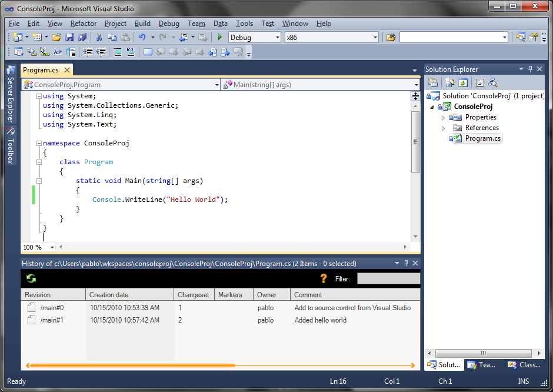The height and width of the screenshot is (392, 553).
Task: Switch to the Class... bottom panel tab
Action: point(525,365)
